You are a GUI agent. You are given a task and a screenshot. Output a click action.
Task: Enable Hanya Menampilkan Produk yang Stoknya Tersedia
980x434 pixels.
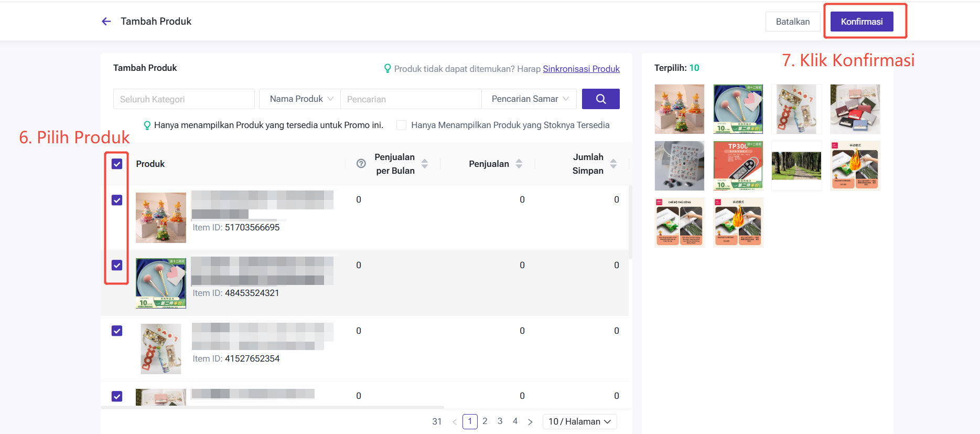pos(402,125)
